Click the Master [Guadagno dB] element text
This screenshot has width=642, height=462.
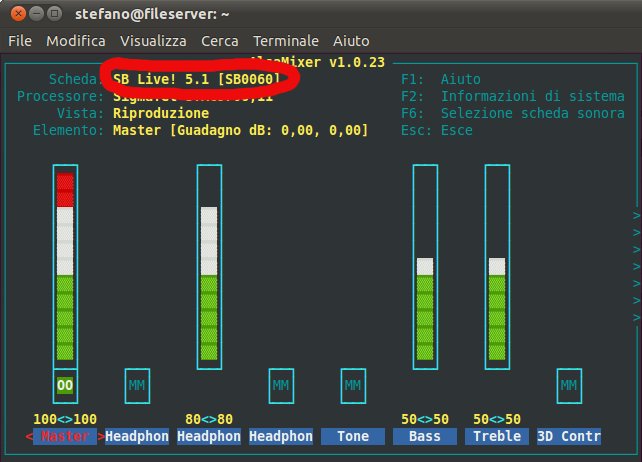tap(241, 131)
